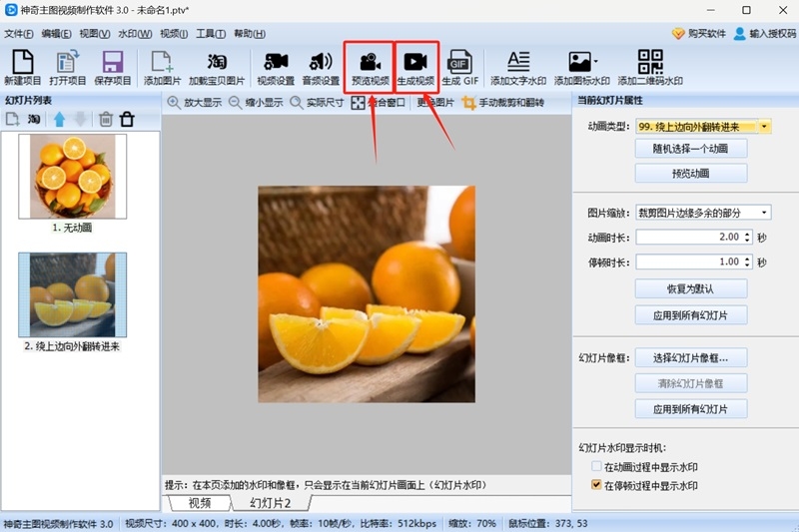Zoom in with 放大显示
The image size is (799, 532).
coord(195,103)
